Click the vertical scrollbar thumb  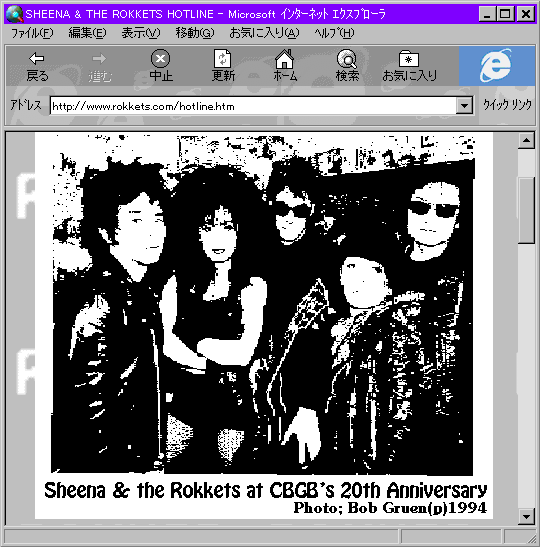[x=526, y=210]
